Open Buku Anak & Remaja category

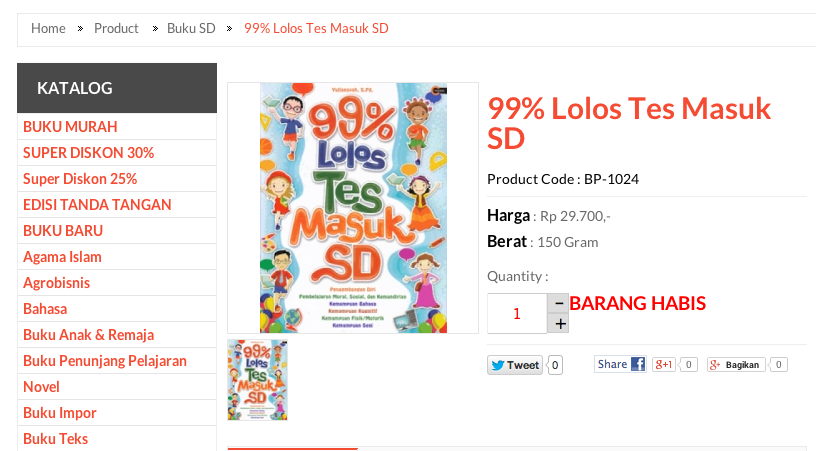coord(88,334)
